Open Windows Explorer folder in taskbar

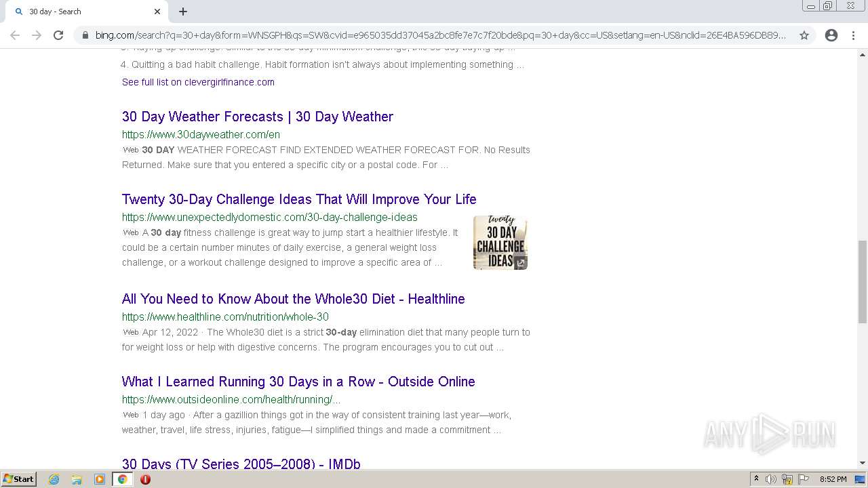click(77, 479)
